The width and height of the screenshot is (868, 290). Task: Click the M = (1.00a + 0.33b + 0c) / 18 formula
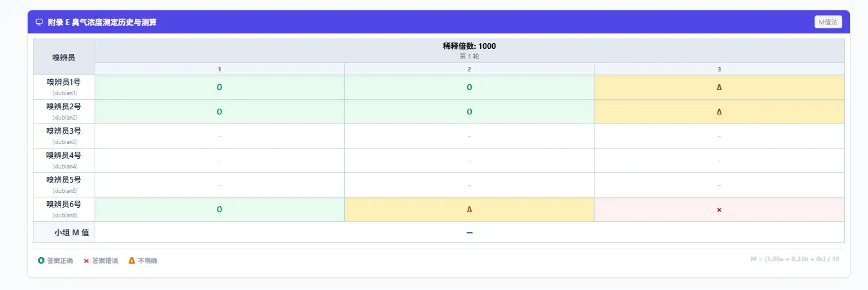pos(795,258)
